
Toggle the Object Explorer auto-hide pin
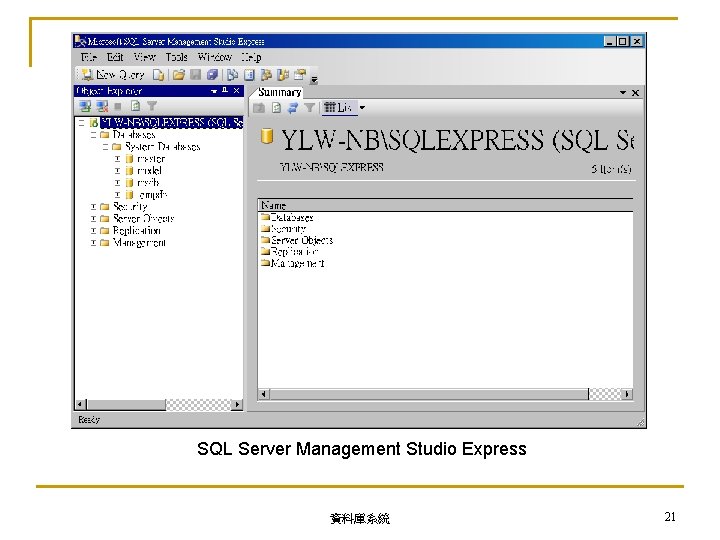(225, 90)
